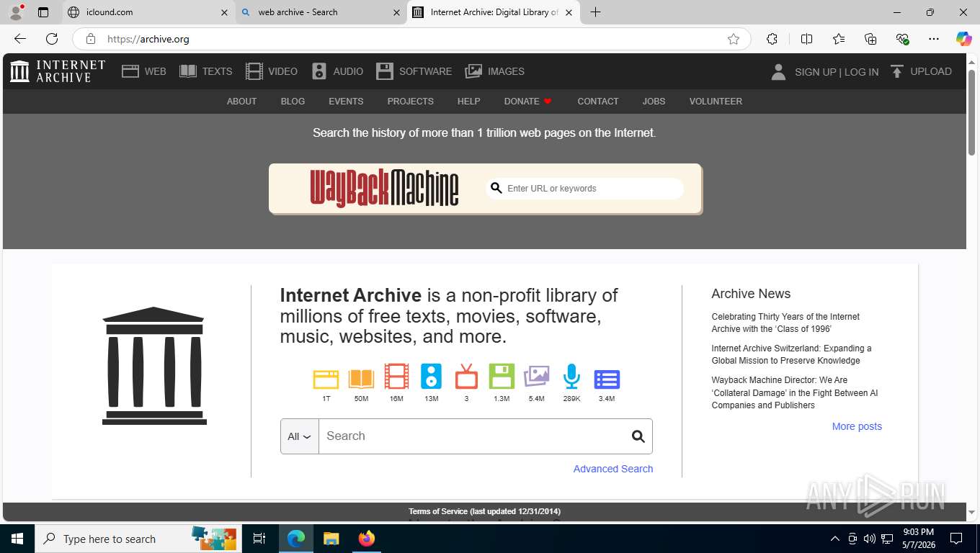The height and width of the screenshot is (553, 980).
Task: Open the Internet Archive logo home link
Action: (x=58, y=71)
